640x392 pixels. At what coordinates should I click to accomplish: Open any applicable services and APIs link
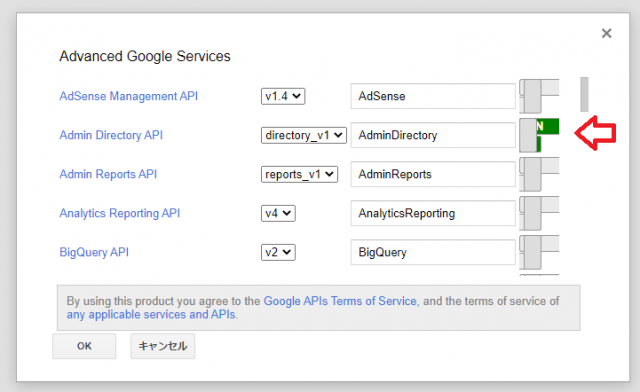tap(151, 314)
